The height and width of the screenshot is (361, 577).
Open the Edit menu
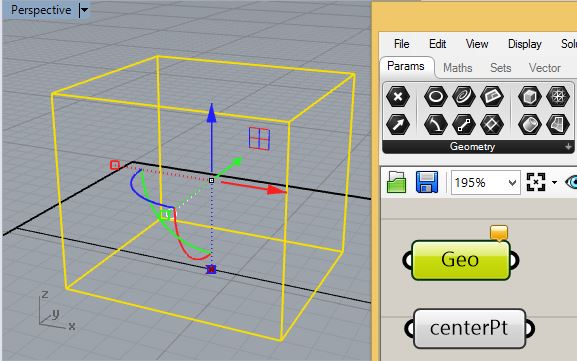(438, 44)
